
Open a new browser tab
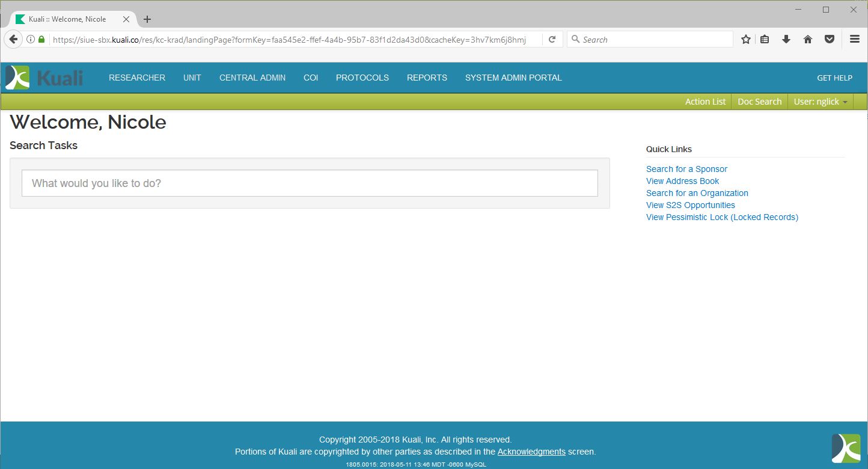point(147,19)
